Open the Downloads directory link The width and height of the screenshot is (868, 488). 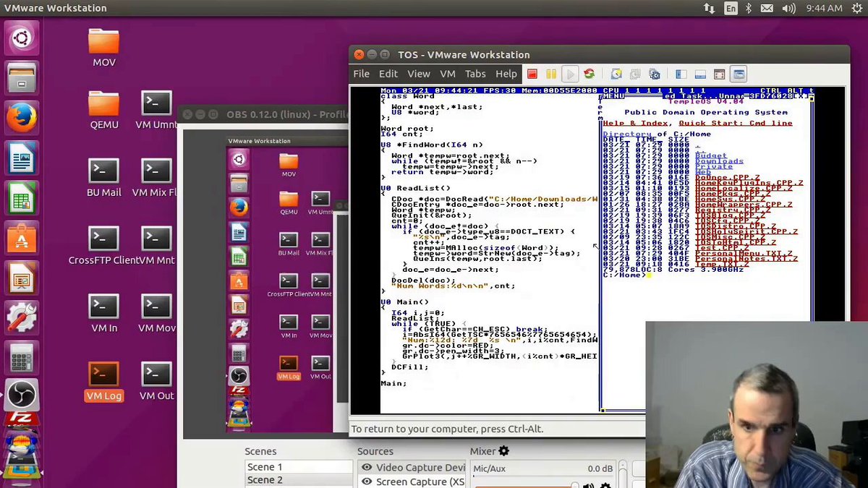pos(719,161)
